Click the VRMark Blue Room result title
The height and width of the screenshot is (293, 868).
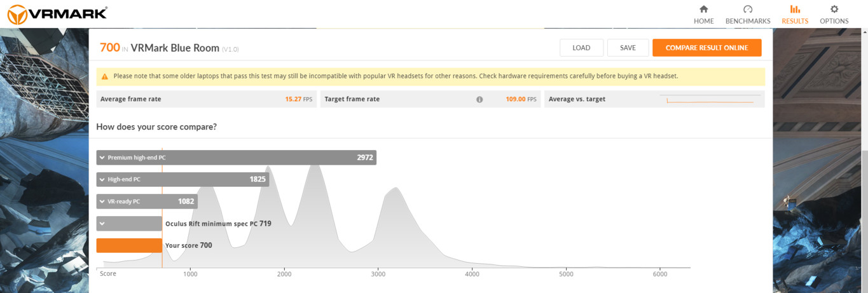[175, 48]
